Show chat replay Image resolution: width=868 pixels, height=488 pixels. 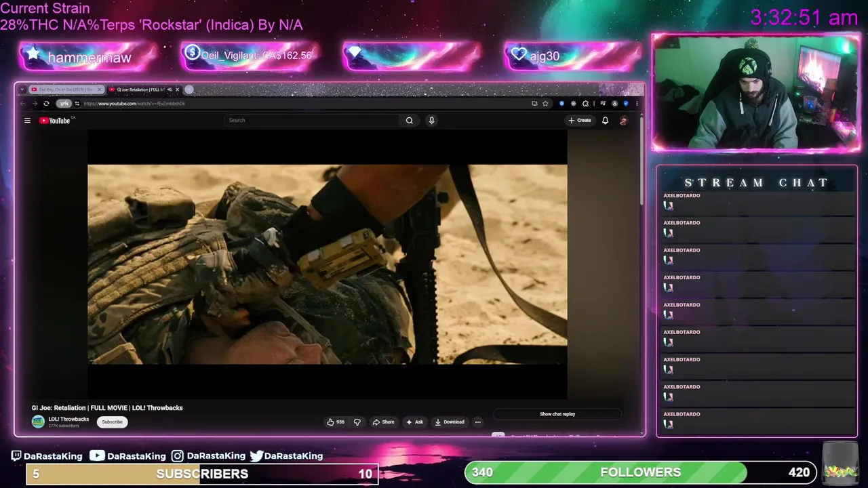pyautogui.click(x=557, y=414)
